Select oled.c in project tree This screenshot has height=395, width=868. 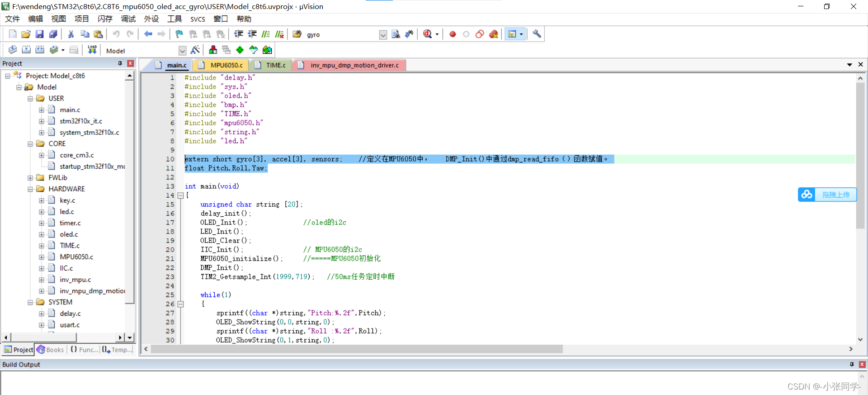69,234
